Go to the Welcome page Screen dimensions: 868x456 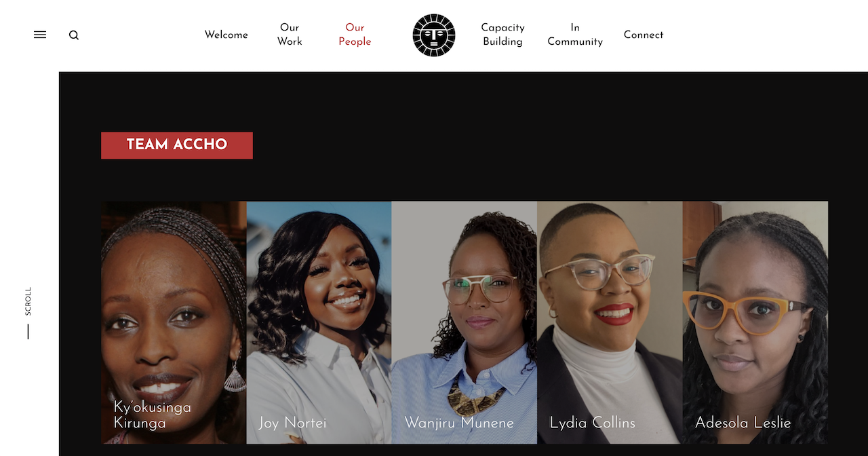point(226,35)
